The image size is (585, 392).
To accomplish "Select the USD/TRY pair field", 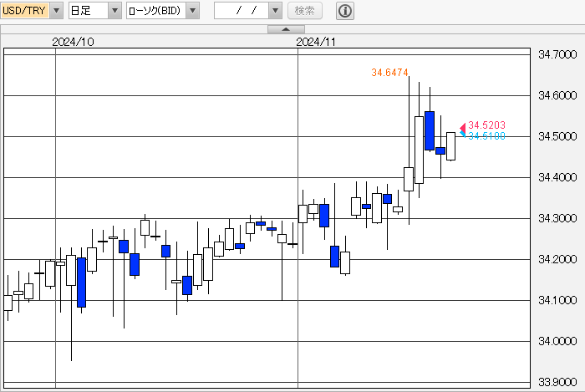I will click(x=25, y=10).
